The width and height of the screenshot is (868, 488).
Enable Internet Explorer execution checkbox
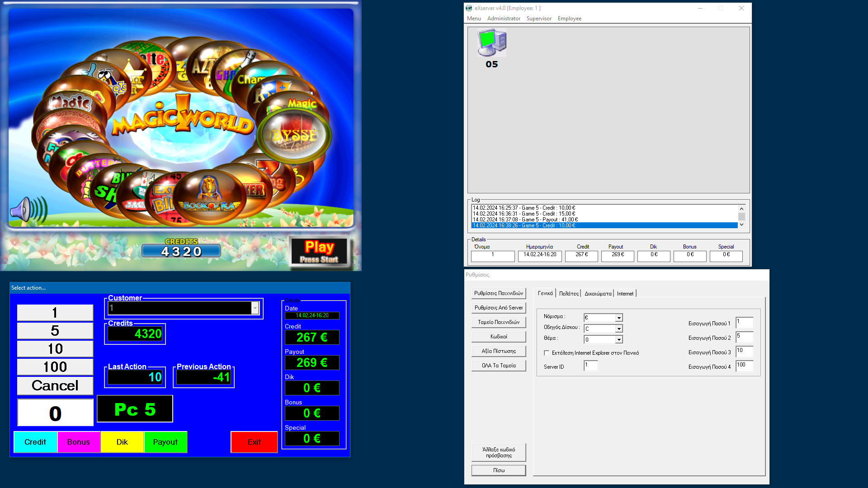[x=547, y=353]
